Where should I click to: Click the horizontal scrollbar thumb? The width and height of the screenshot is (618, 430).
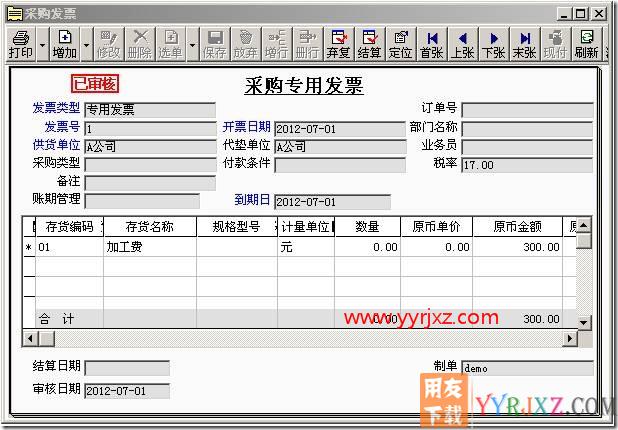[x=47, y=338]
